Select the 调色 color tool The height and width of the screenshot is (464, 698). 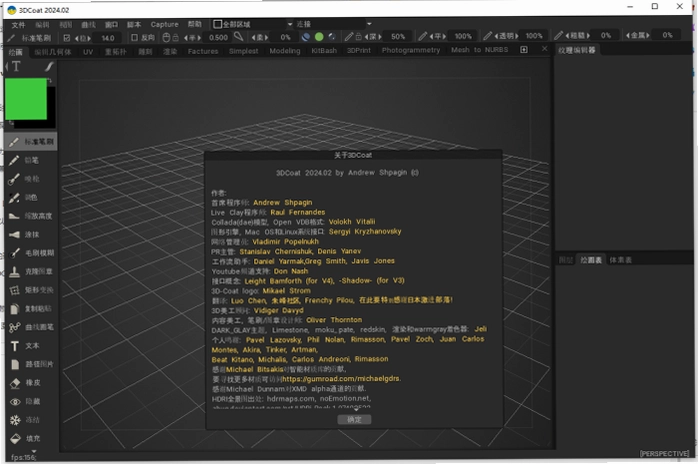click(x=31, y=197)
